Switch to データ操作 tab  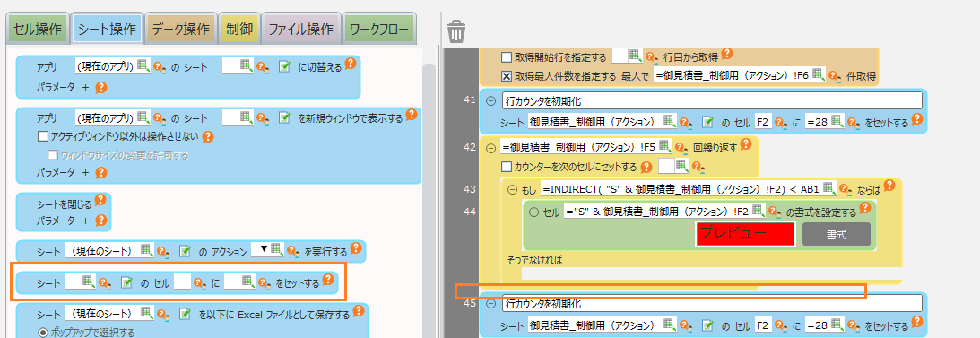[x=181, y=29]
